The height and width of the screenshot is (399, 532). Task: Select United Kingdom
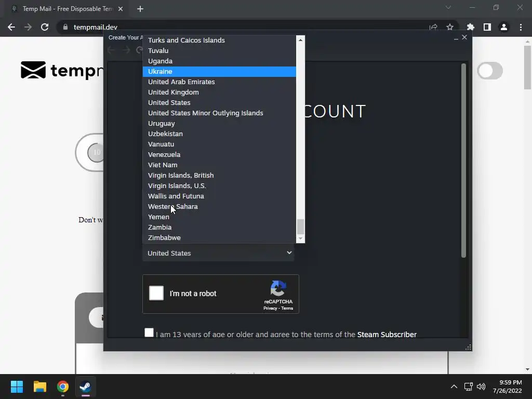219,92
